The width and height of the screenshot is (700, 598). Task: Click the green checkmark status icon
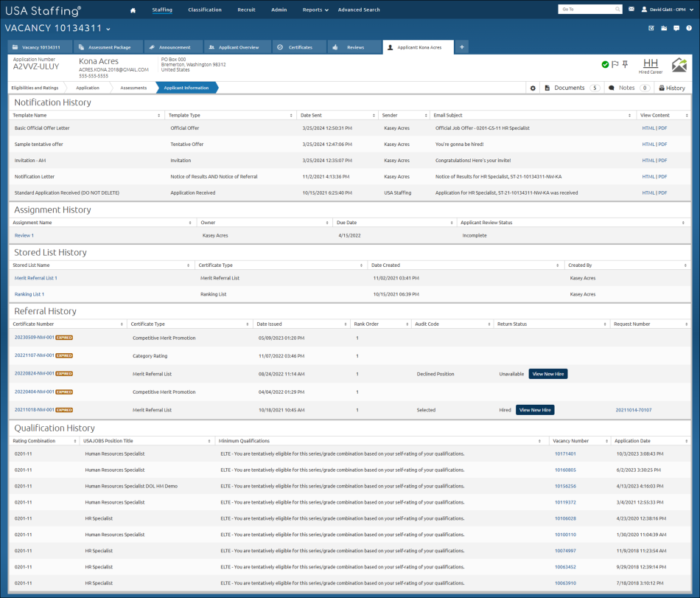pos(605,65)
